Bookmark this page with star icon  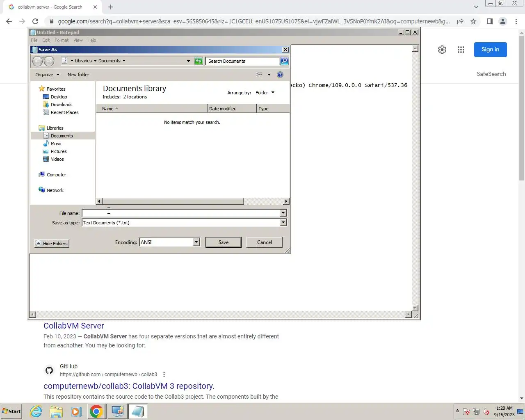coord(473,21)
